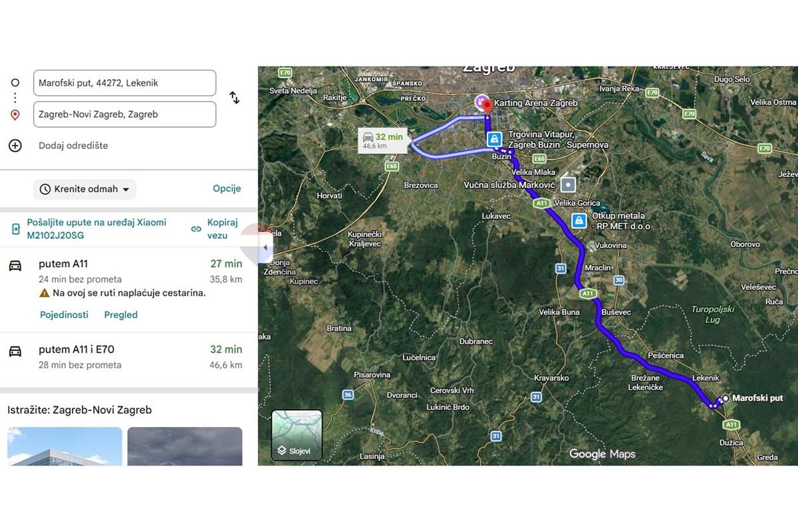Click the origin circle icon beside Marofski put
This screenshot has height=532, width=798.
click(15, 83)
